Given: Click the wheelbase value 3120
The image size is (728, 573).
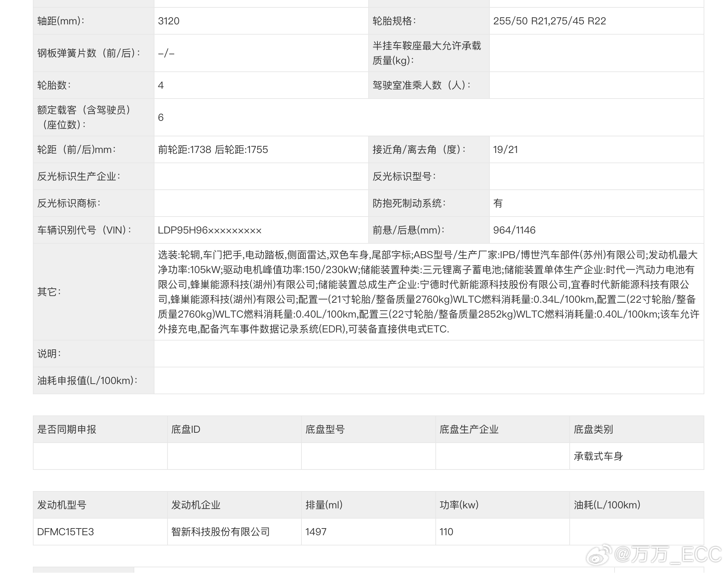Looking at the screenshot, I should pyautogui.click(x=169, y=21).
